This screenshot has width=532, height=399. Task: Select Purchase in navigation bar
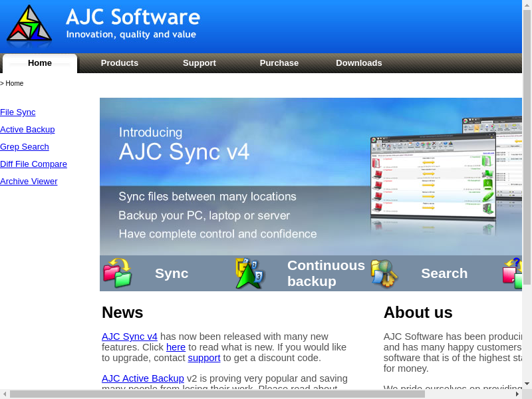(x=279, y=63)
